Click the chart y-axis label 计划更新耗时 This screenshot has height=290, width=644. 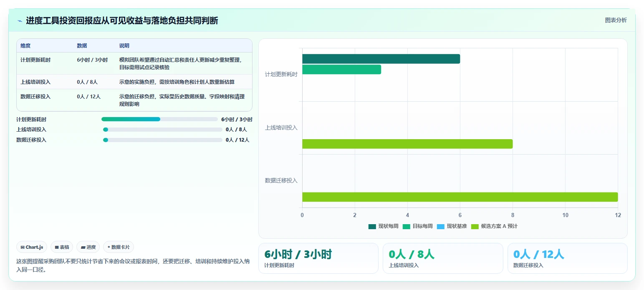281,75
